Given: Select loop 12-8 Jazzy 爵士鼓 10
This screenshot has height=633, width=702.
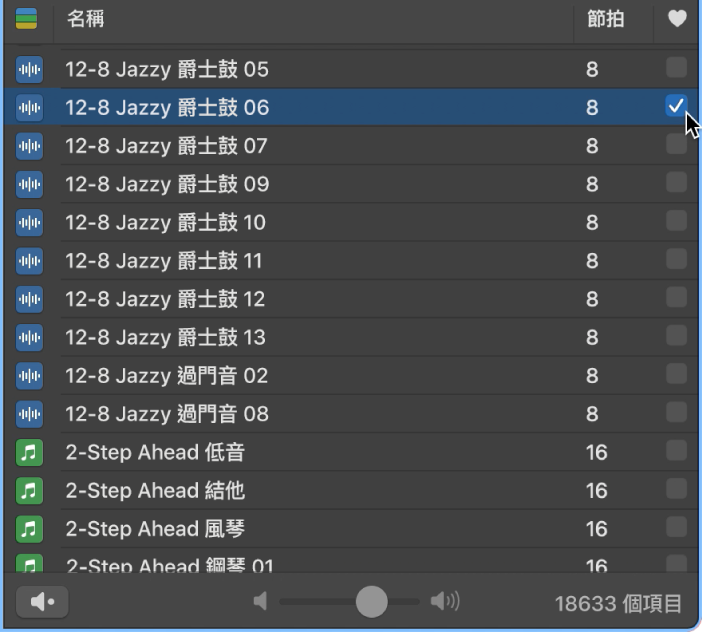Looking at the screenshot, I should [x=351, y=222].
